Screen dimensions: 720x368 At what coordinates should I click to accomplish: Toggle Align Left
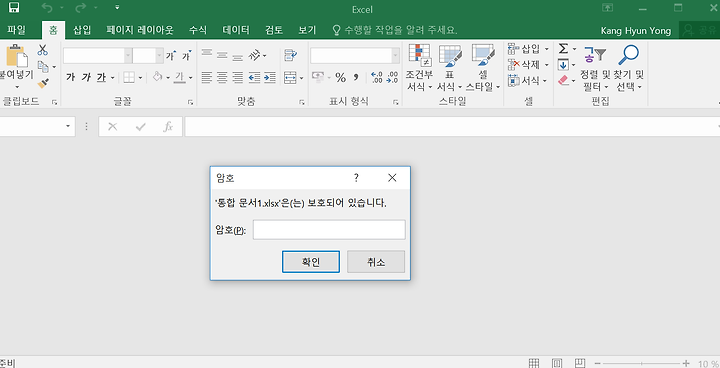[207, 77]
